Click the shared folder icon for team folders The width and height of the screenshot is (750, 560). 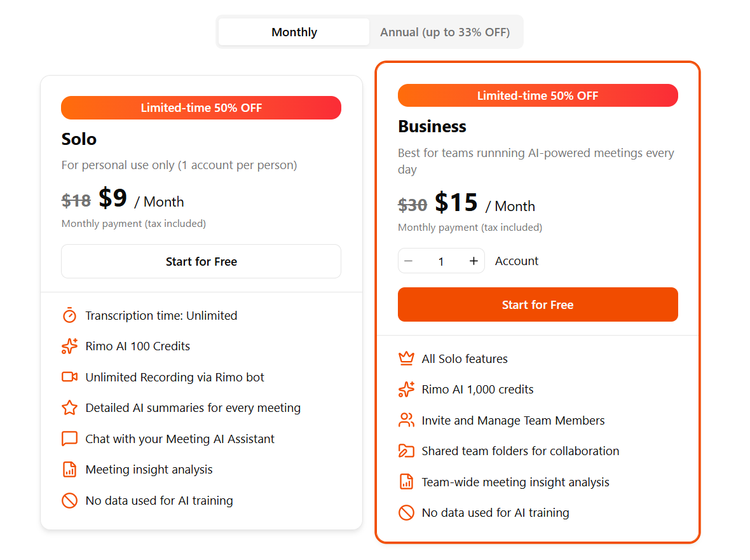406,451
